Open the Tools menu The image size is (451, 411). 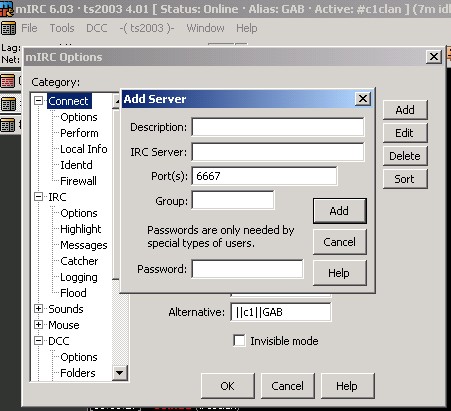pyautogui.click(x=62, y=28)
